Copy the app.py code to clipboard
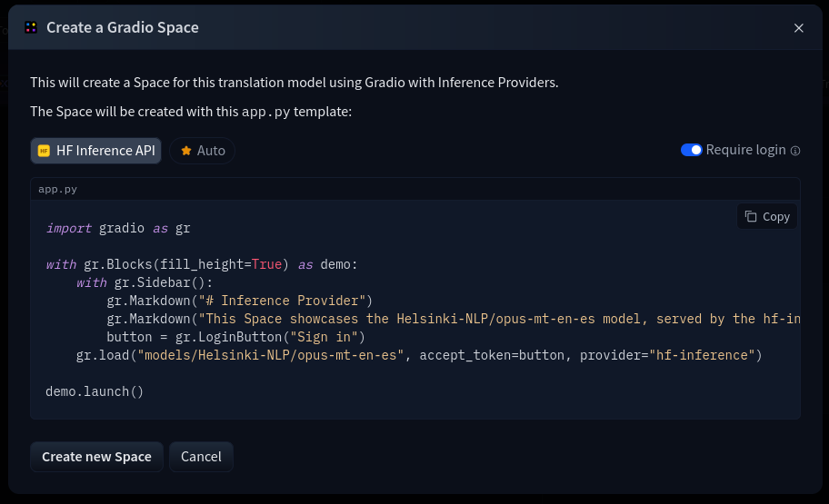Screen dimensions: 829x504 [x=767, y=216]
